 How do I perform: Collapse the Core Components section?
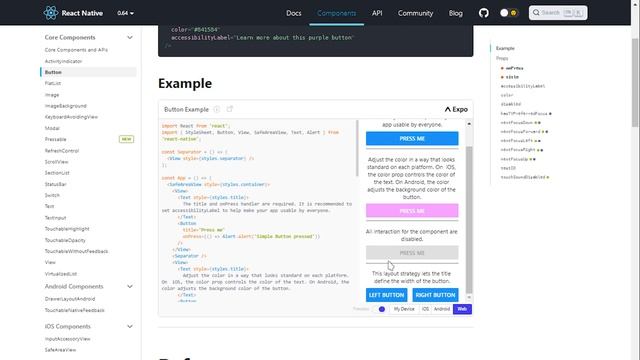tap(130, 38)
